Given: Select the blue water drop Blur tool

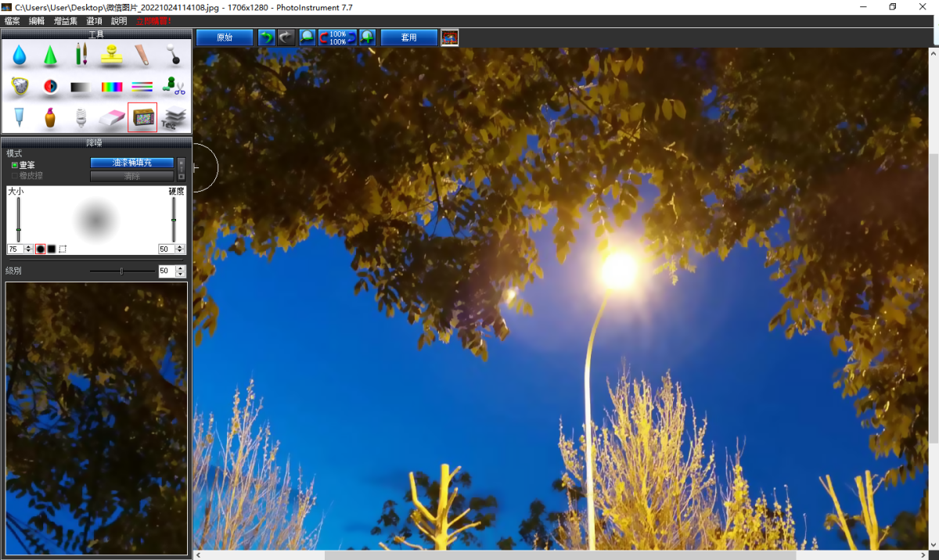Looking at the screenshot, I should [20, 55].
